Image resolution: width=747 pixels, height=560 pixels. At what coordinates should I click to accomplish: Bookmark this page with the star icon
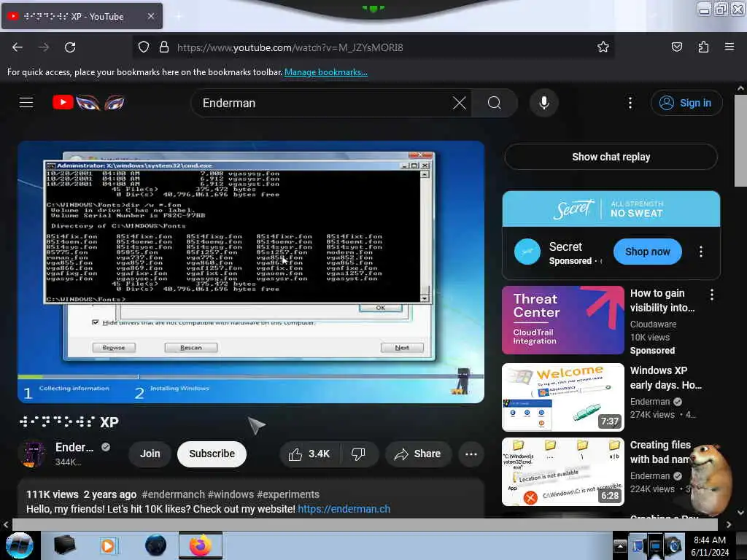603,47
